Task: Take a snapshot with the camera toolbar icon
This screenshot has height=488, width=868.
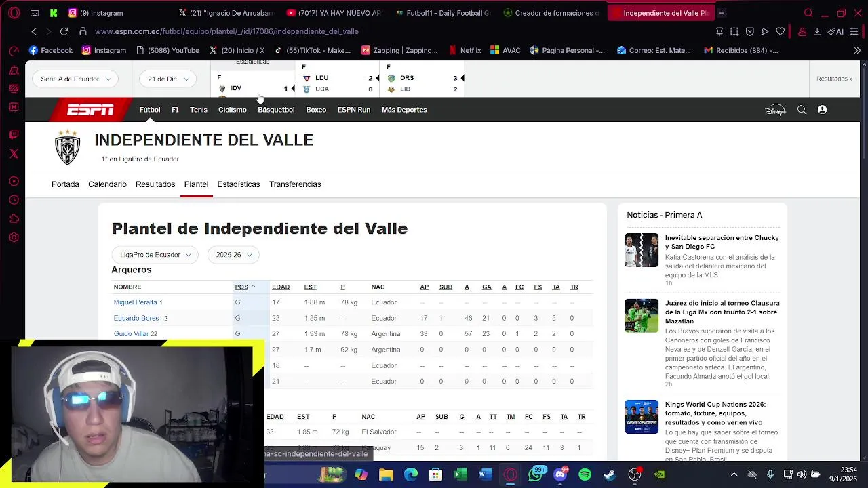Action: pyautogui.click(x=734, y=31)
